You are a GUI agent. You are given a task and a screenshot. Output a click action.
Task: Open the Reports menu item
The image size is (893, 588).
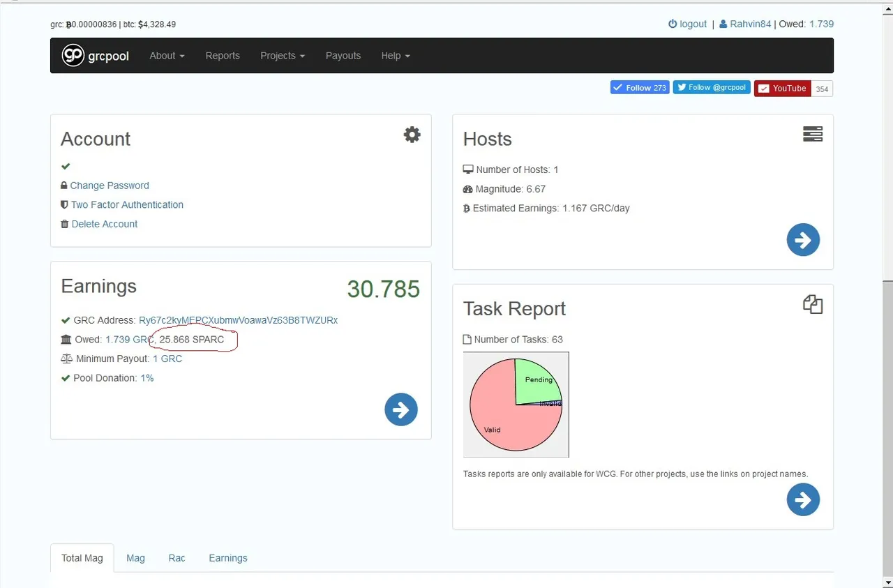pos(223,55)
